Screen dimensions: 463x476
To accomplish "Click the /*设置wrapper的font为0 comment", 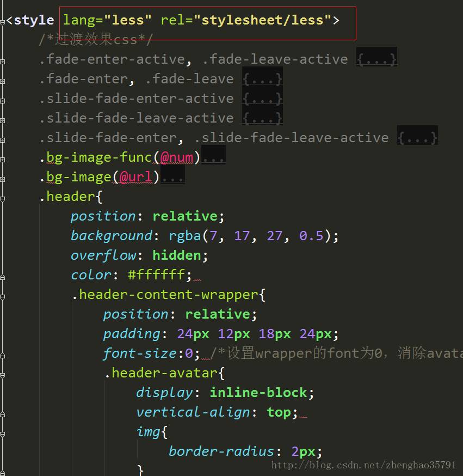I will coord(337,353).
